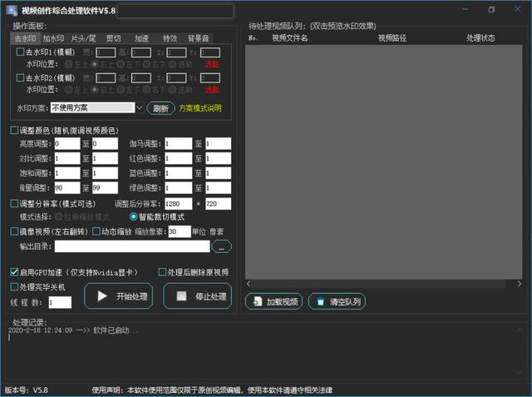The width and height of the screenshot is (532, 397).
Task: Click the 刷新 button
Action: (160, 108)
